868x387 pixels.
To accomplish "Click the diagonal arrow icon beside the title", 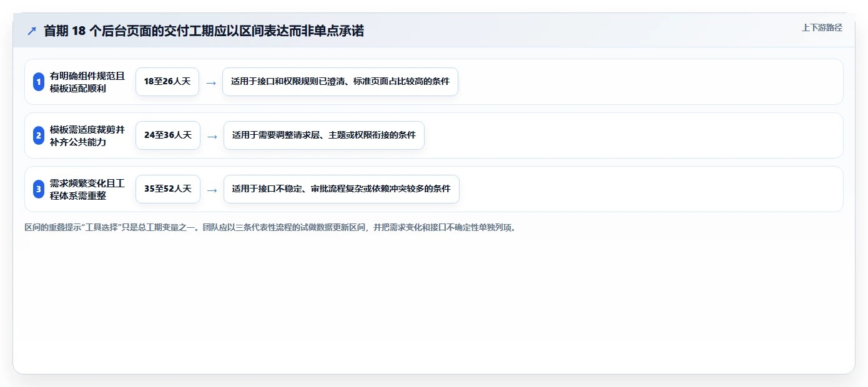I will (x=32, y=31).
